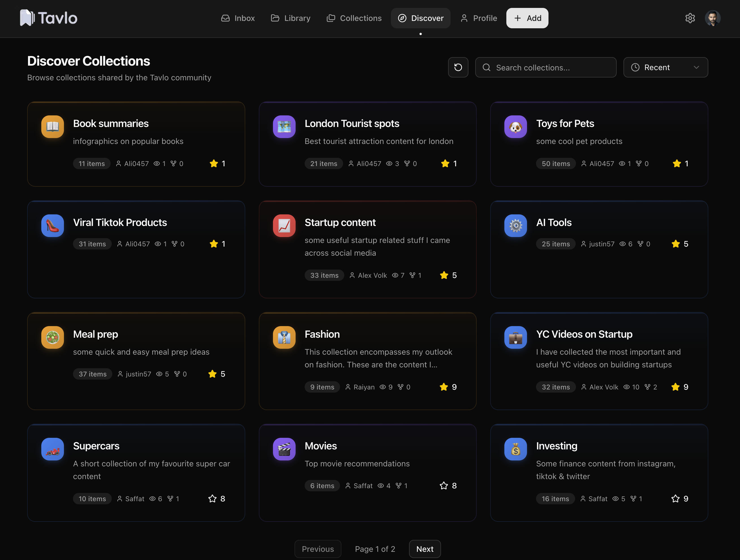Switch to the Collections tab
This screenshot has height=560, width=740.
(354, 18)
